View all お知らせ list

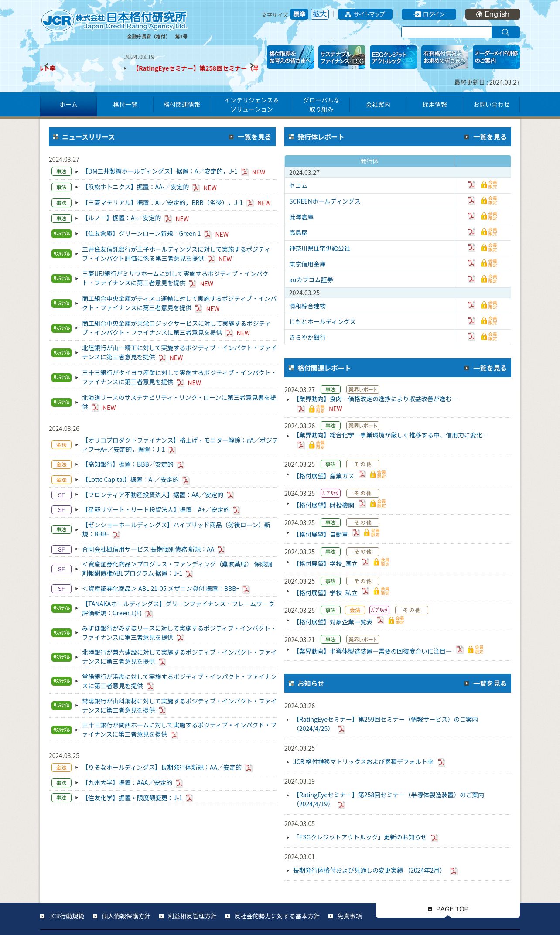click(x=485, y=683)
